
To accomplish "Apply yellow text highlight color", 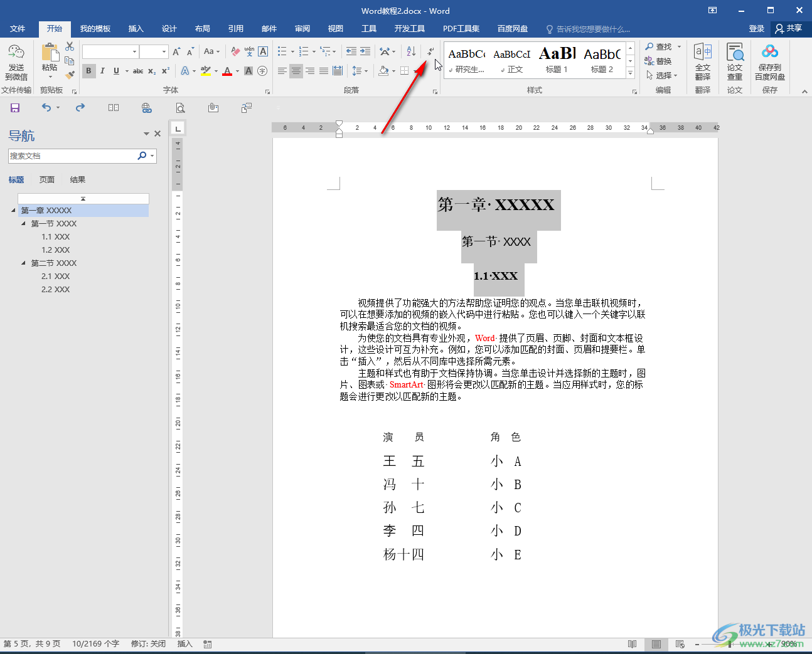I will (x=205, y=71).
